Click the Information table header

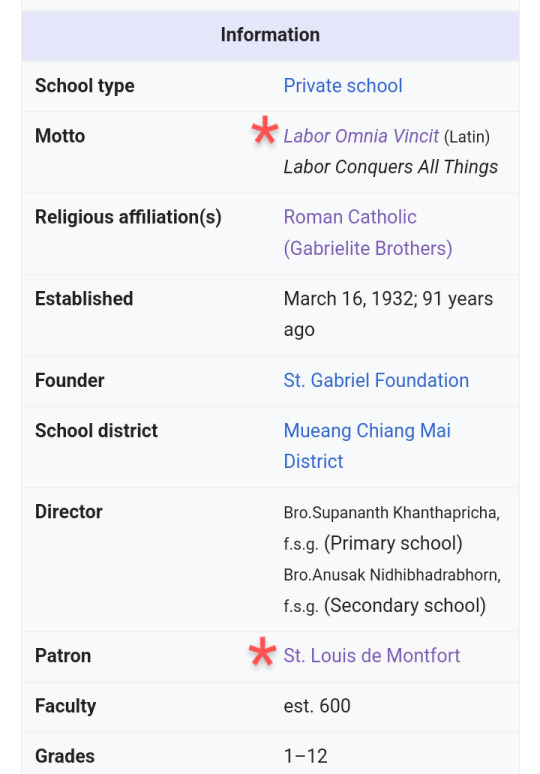270,35
